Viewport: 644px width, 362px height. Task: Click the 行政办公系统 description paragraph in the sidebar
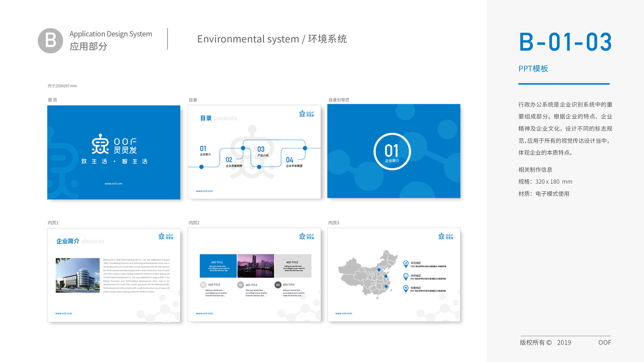click(565, 129)
